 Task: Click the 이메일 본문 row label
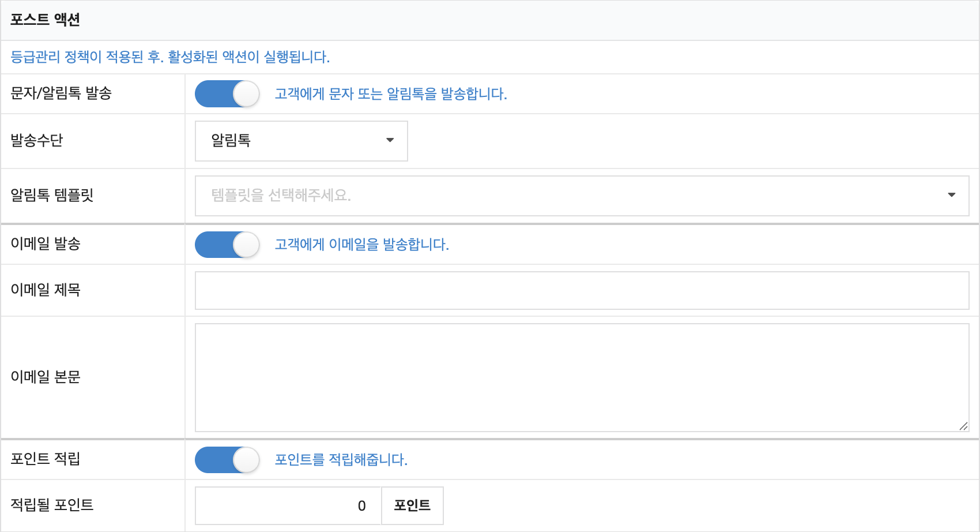46,377
